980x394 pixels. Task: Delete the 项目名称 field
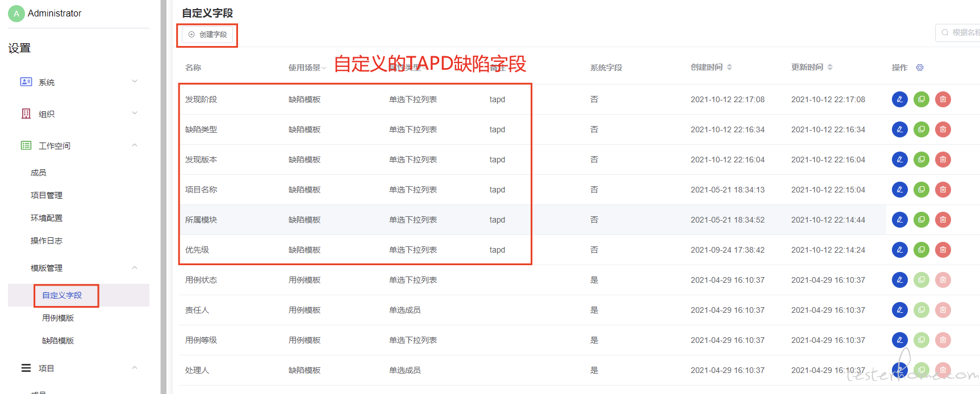pos(943,190)
